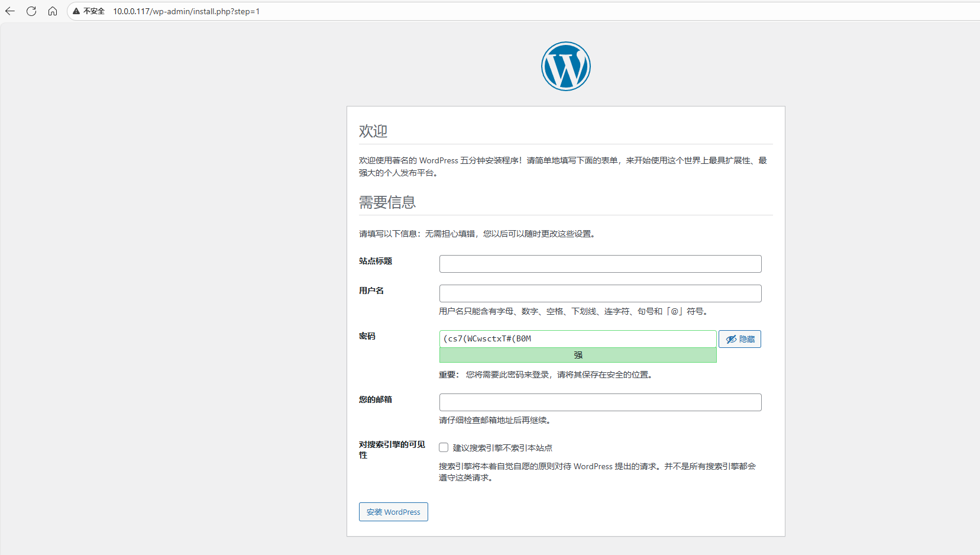Click the welcome paragraph starting 欢迎使用著名的 WordPress

point(563,166)
